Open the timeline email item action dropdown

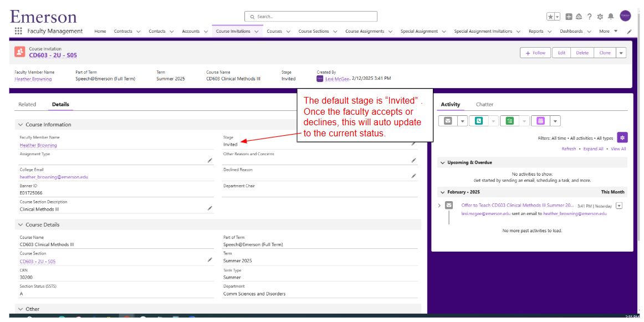pyautogui.click(x=619, y=206)
